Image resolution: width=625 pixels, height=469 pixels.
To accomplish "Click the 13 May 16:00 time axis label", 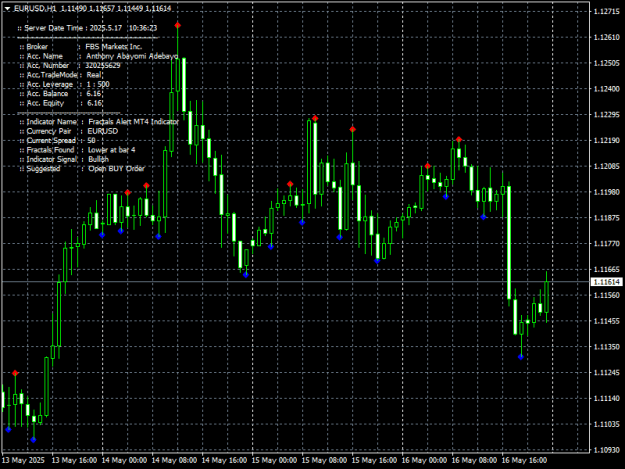I will [x=75, y=460].
